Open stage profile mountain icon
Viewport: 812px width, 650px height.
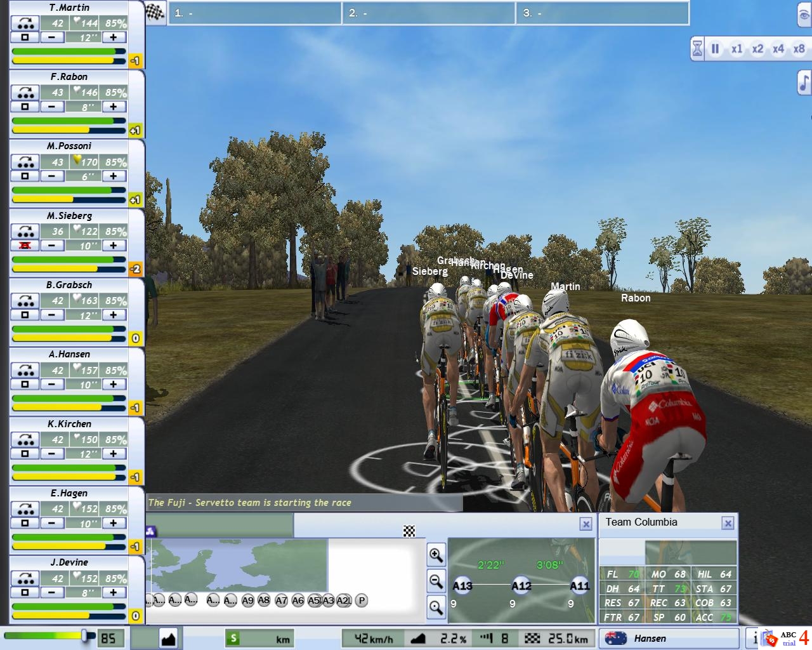(168, 638)
